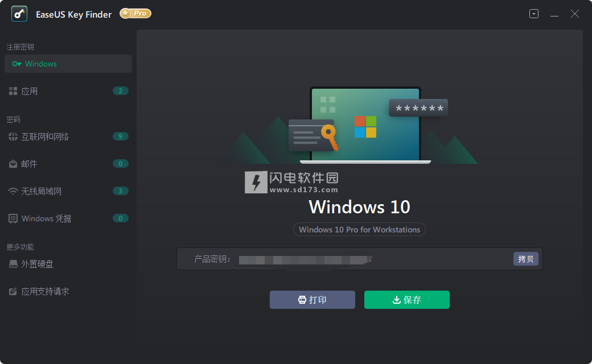Select the Windows key icon in sidebar
Viewport: 592px width, 364px height.
click(x=17, y=64)
